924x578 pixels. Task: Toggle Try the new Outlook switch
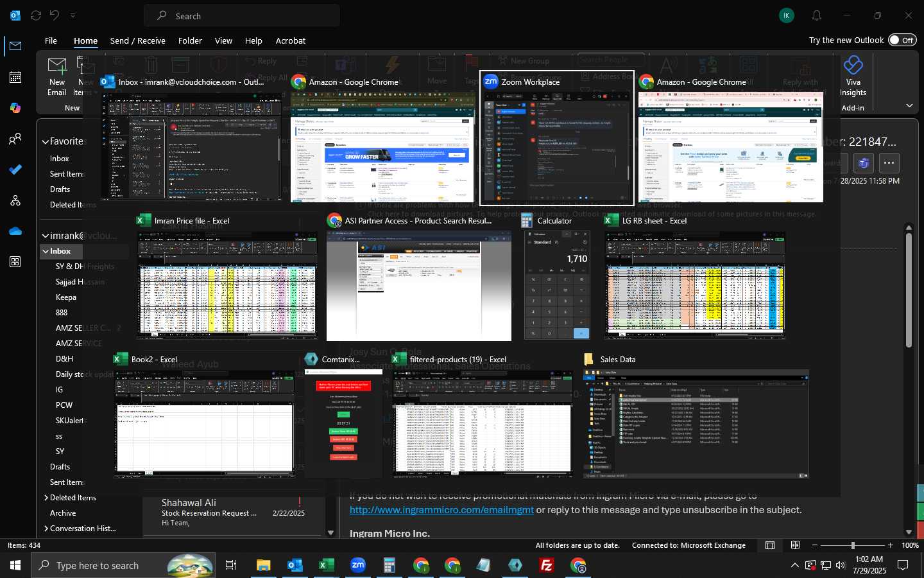[902, 40]
